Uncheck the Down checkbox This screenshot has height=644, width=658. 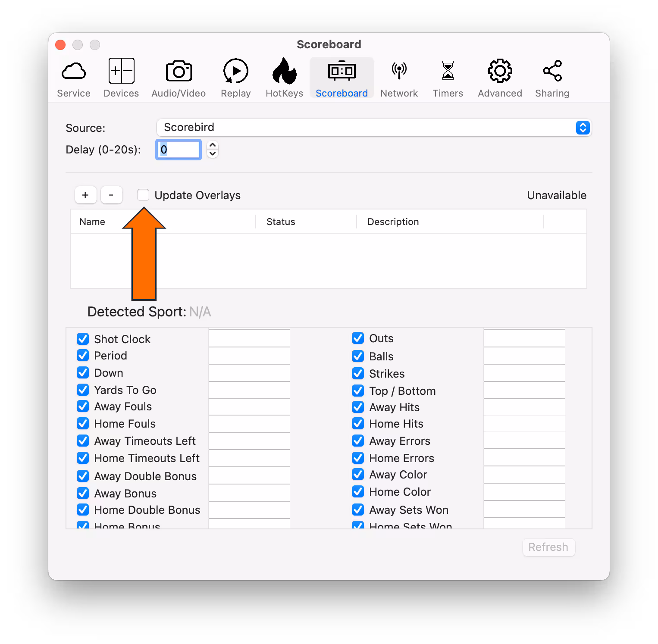[x=83, y=372]
